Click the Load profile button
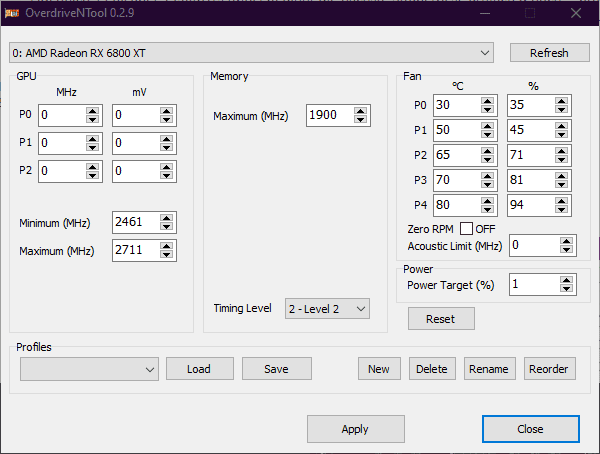Screen dimensions: 600x454 pyautogui.click(x=200, y=369)
